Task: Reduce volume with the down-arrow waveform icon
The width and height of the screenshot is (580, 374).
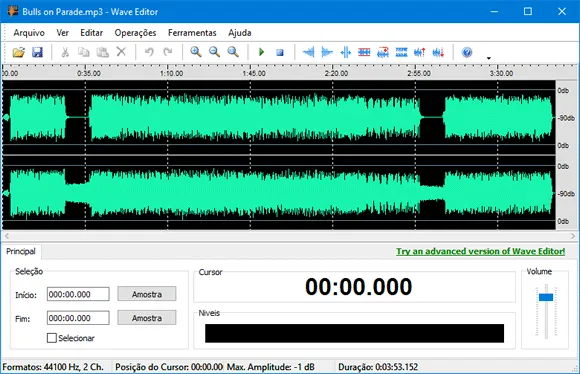Action: click(438, 52)
